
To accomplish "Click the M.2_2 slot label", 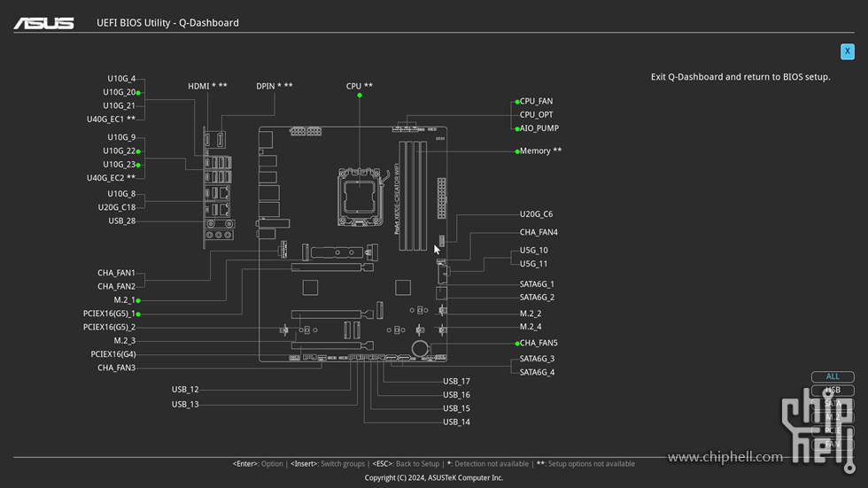I will (531, 314).
